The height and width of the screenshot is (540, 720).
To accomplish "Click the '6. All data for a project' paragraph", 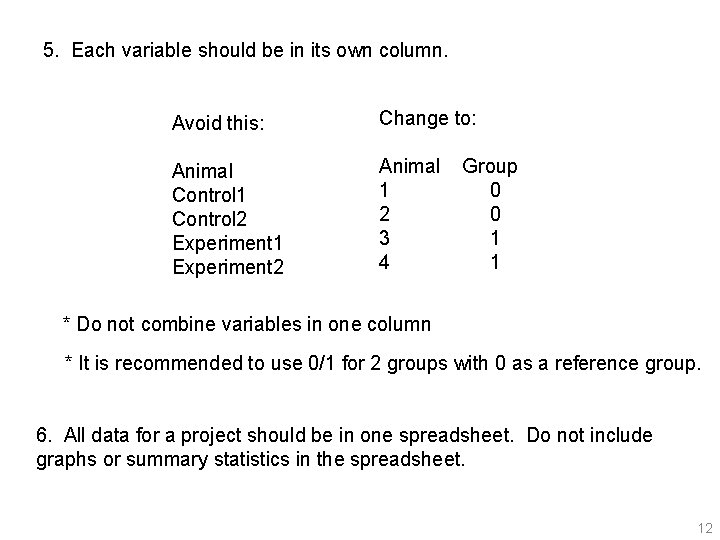I will click(x=344, y=435).
